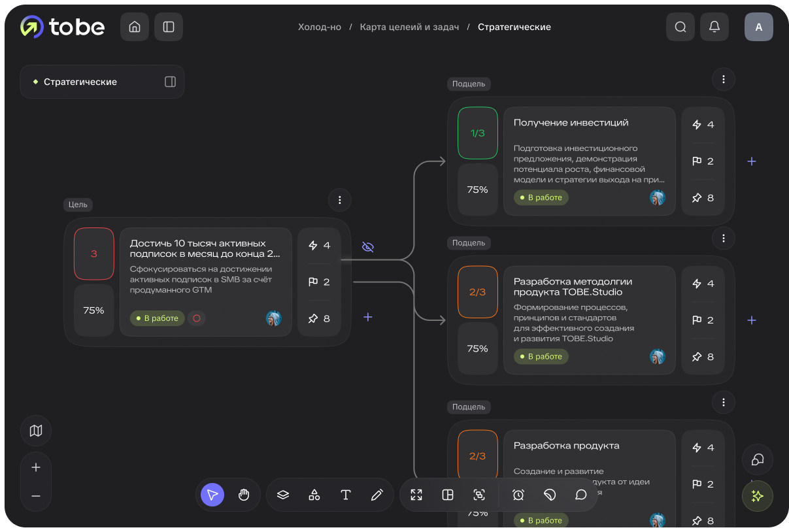Click assignee avatar in 'Разработка методолгии' card

(x=657, y=356)
